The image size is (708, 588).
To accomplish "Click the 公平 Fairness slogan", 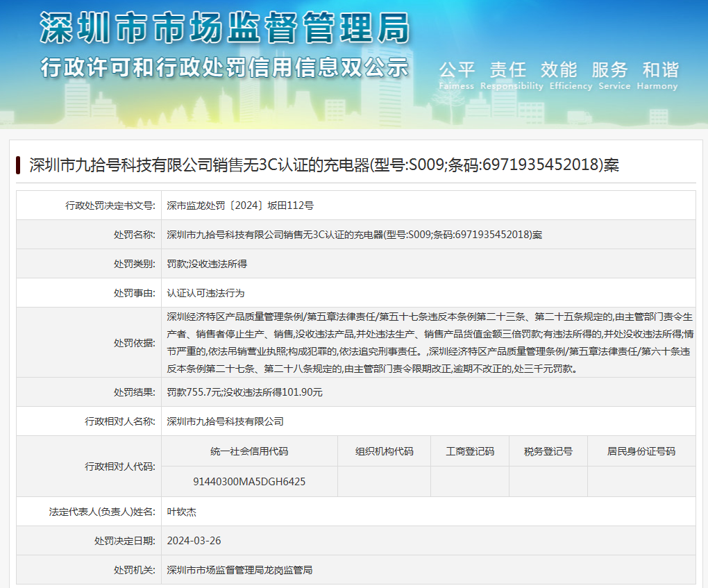I will [457, 76].
